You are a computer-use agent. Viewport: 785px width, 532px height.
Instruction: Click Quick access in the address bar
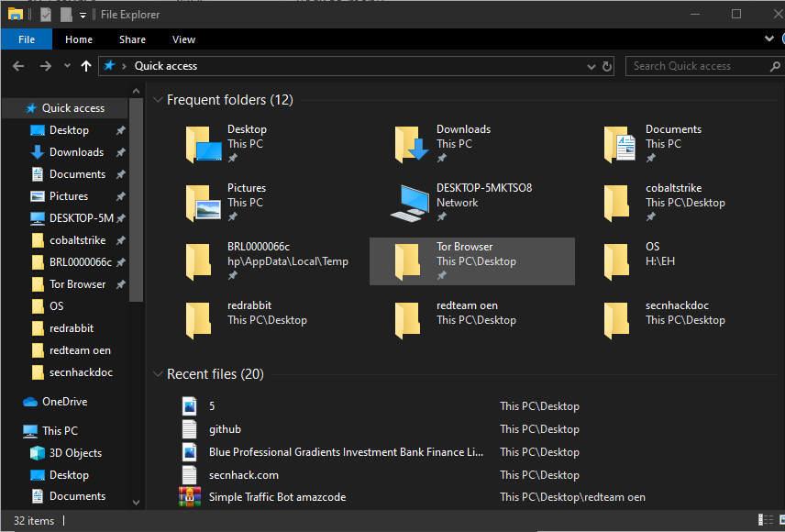click(166, 66)
